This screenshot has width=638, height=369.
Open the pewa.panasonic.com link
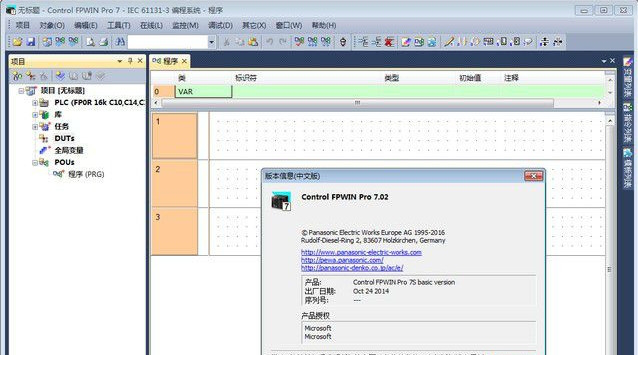pos(342,260)
